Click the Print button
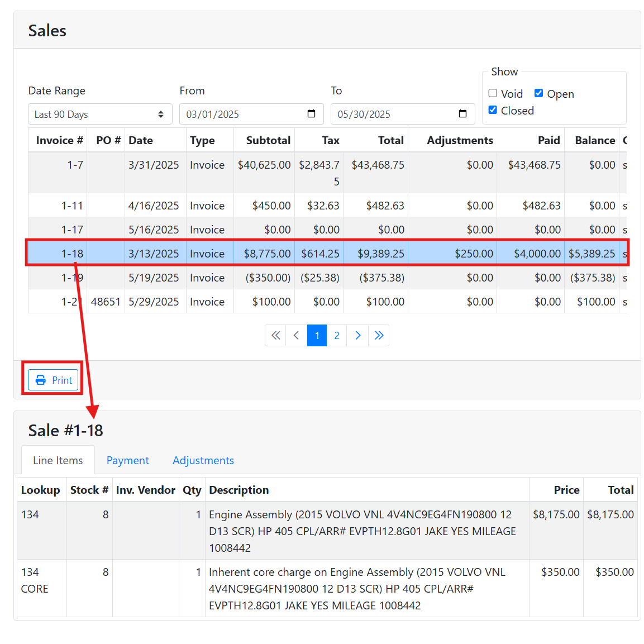Image resolution: width=644 pixels, height=644 pixels. pyautogui.click(x=53, y=380)
